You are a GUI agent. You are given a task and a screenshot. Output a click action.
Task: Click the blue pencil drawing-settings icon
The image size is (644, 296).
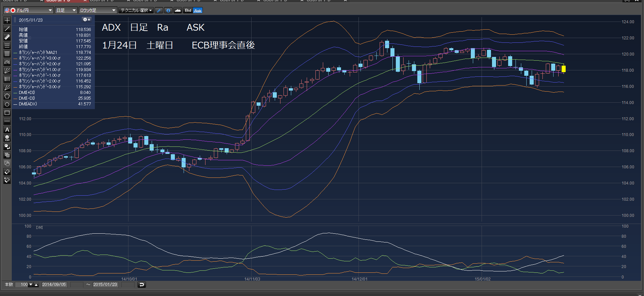coord(159,10)
